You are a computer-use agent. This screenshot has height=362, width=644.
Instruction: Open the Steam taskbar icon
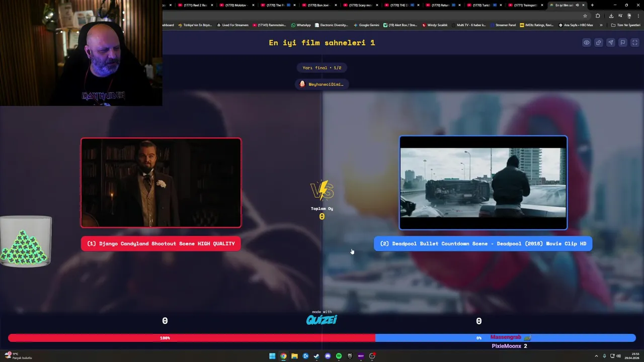coord(316,356)
